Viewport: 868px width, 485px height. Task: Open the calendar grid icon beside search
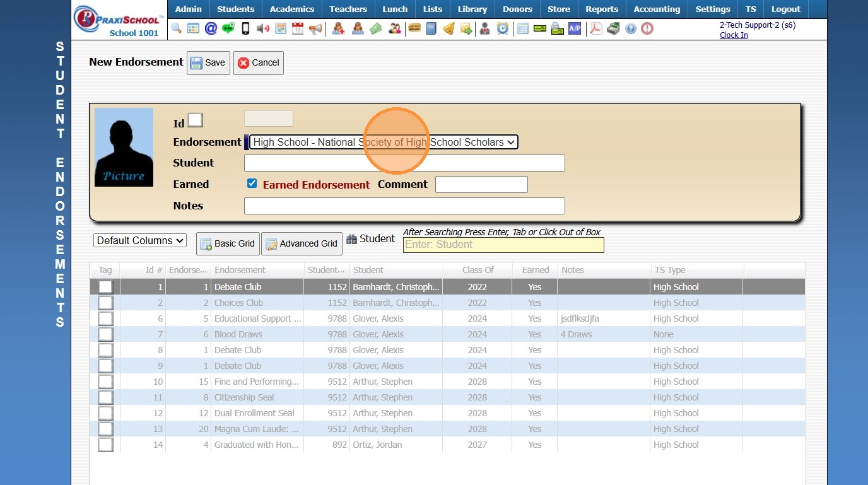tap(193, 28)
